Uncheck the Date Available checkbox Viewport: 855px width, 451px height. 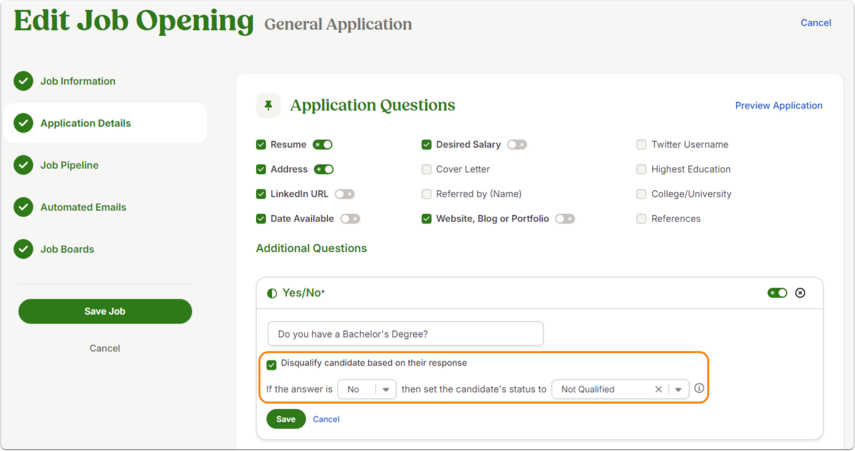coord(261,219)
